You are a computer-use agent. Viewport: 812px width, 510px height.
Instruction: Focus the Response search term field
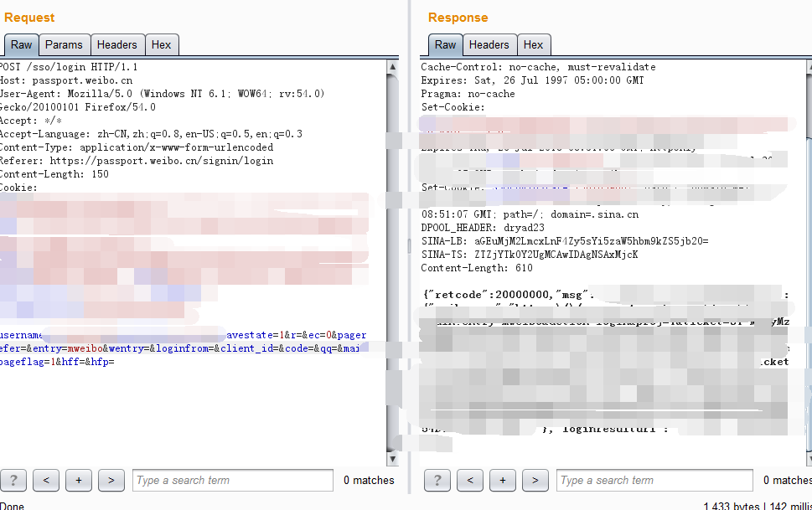point(654,480)
